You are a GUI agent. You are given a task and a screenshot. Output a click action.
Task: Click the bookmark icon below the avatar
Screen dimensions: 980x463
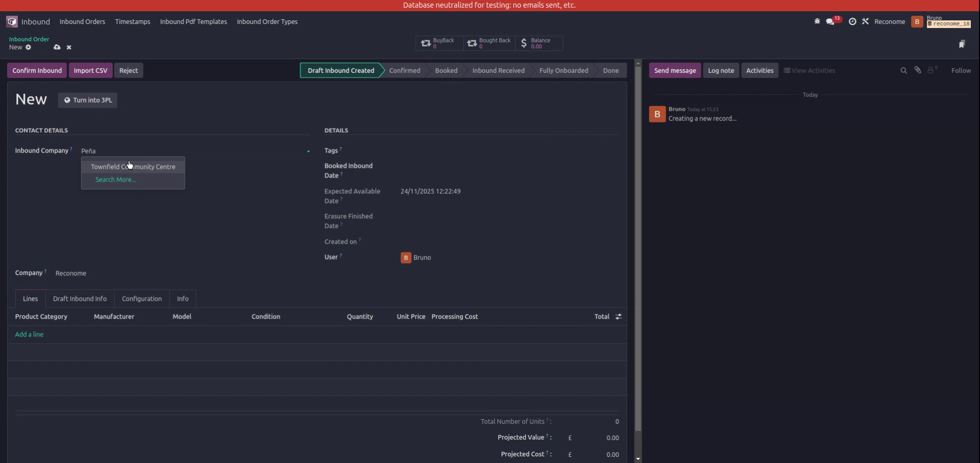tap(963, 44)
